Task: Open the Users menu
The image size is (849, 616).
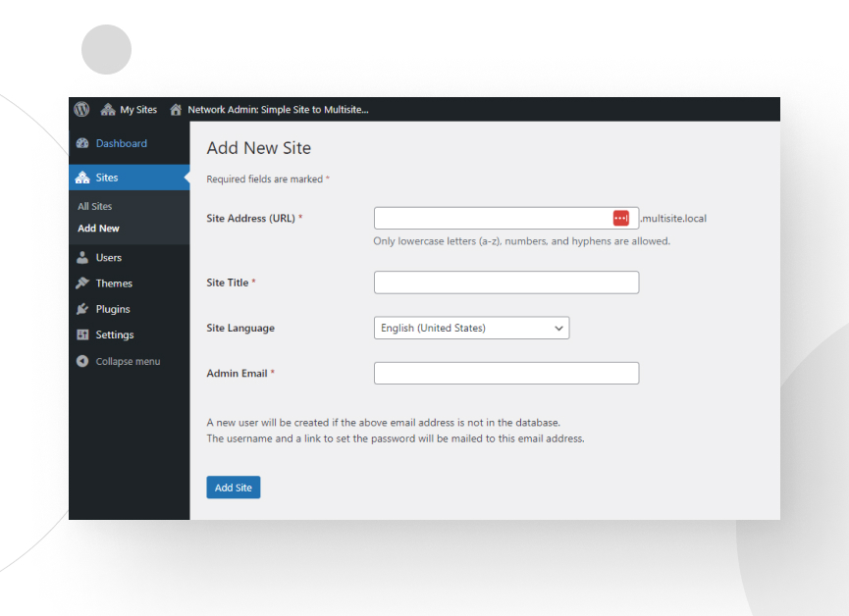Action: tap(130, 258)
